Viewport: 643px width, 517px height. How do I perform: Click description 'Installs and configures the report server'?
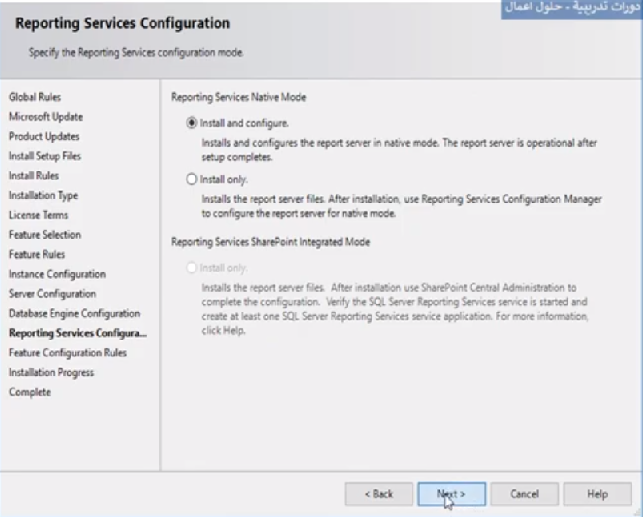[399, 150]
